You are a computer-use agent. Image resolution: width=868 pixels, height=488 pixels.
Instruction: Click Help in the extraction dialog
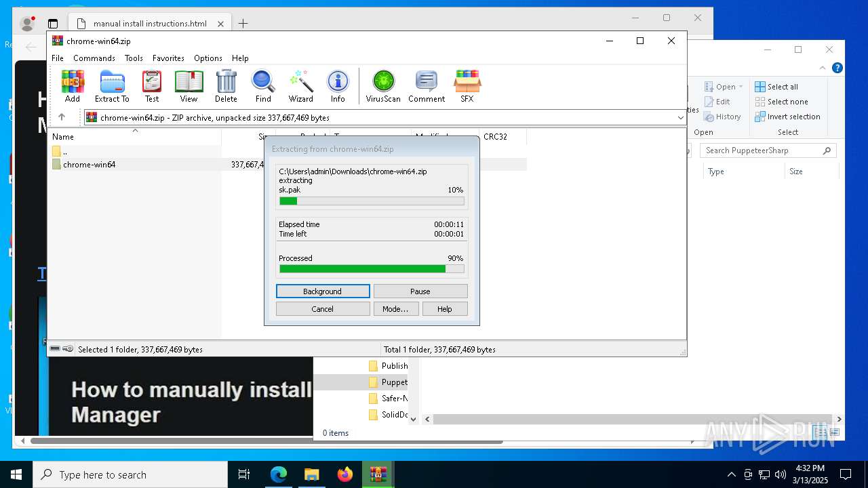click(445, 309)
